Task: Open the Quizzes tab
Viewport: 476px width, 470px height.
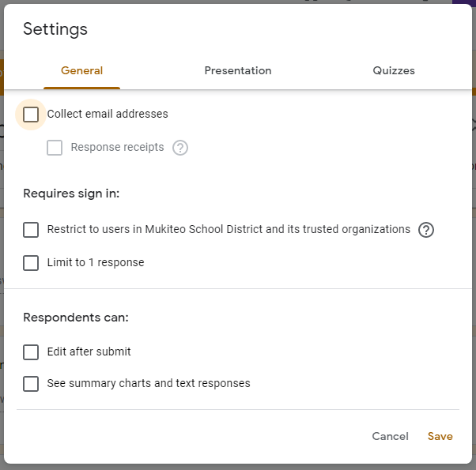Action: click(x=394, y=71)
